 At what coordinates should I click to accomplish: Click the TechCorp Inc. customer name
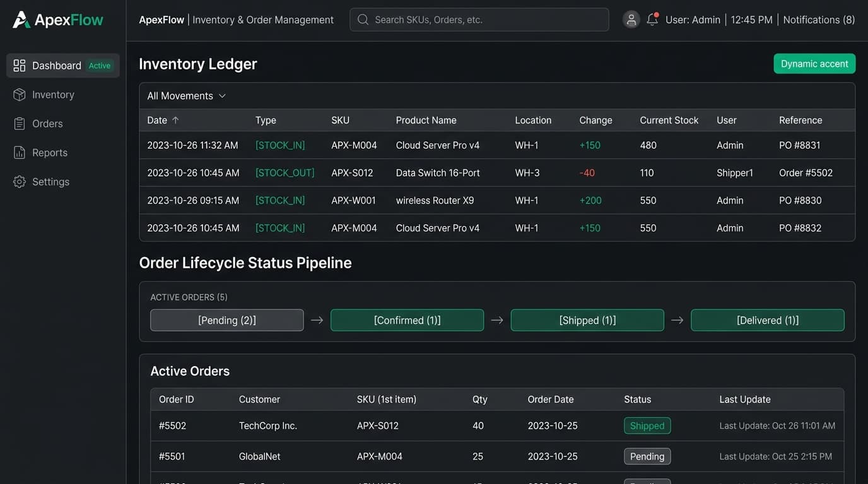coord(268,426)
